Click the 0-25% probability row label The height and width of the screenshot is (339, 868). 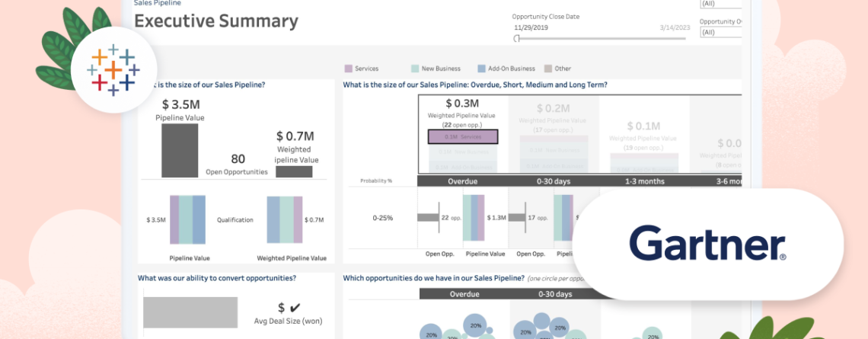382,218
